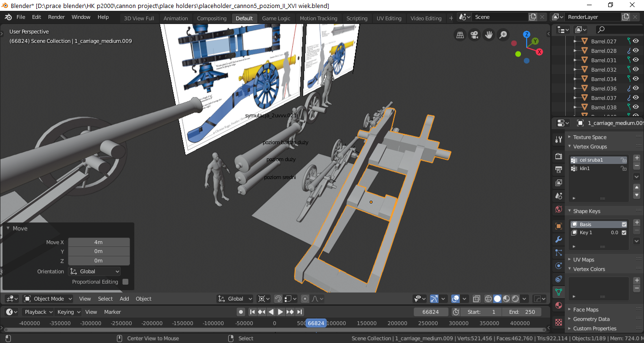Viewport: 644px width, 343px height.
Task: Open the Orientation Global dropdown
Action: click(x=94, y=271)
